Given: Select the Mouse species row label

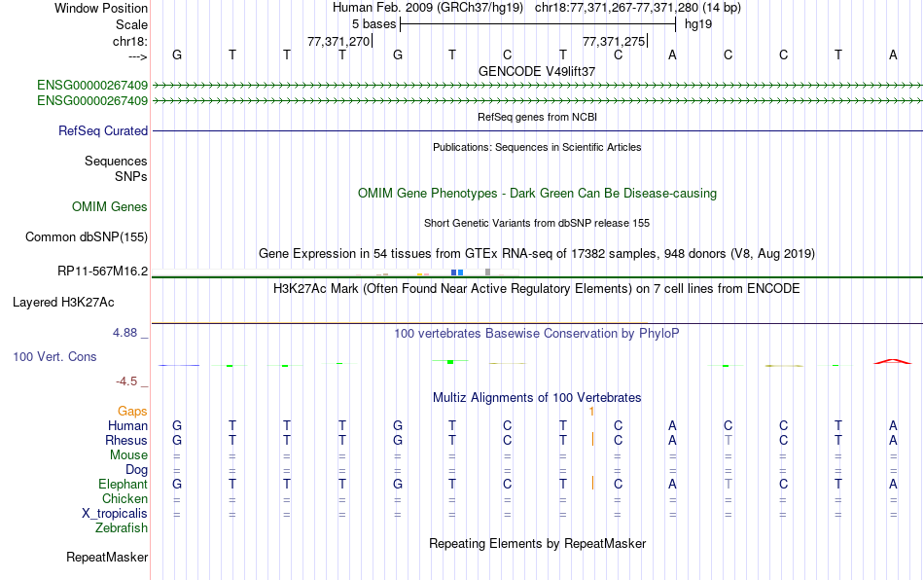Looking at the screenshot, I should [129, 455].
